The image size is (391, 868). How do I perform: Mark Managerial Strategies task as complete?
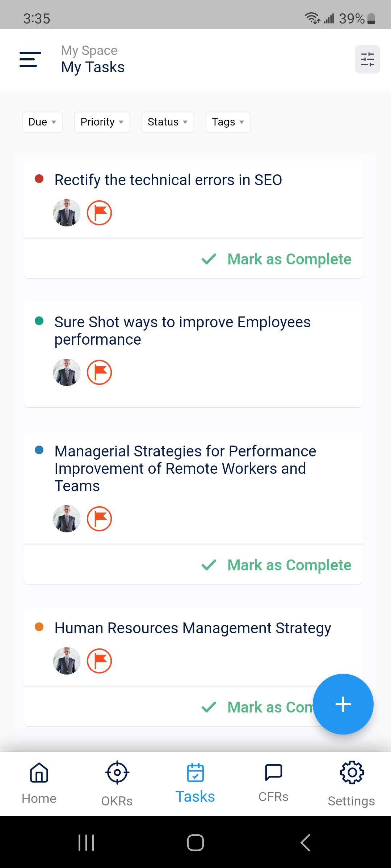click(x=276, y=565)
